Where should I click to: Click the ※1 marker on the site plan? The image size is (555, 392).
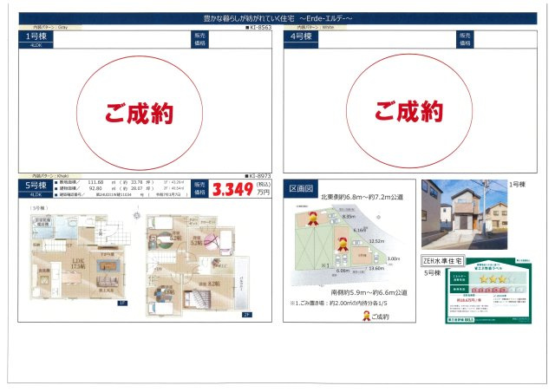tap(325, 265)
